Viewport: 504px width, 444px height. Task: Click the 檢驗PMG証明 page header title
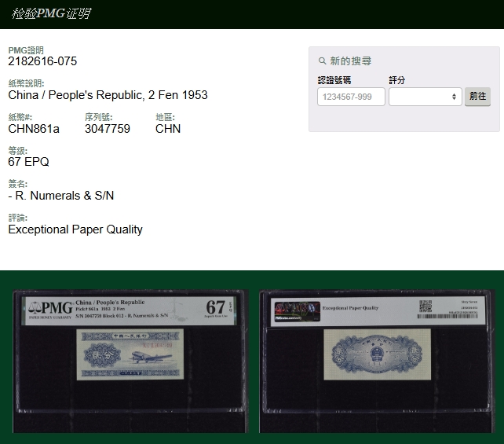50,13
